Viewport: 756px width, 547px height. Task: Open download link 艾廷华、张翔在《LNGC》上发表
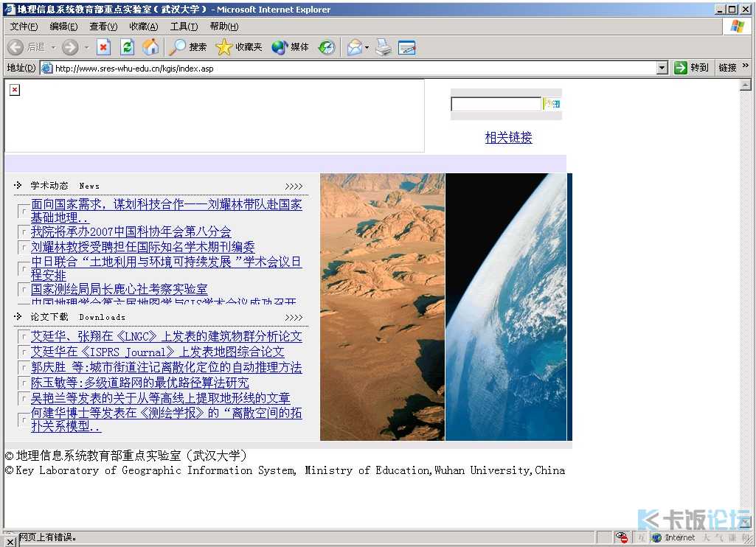(x=167, y=336)
